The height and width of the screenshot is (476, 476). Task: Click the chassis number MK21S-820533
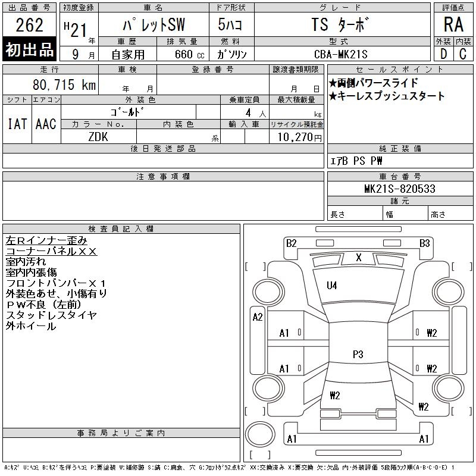point(399,189)
